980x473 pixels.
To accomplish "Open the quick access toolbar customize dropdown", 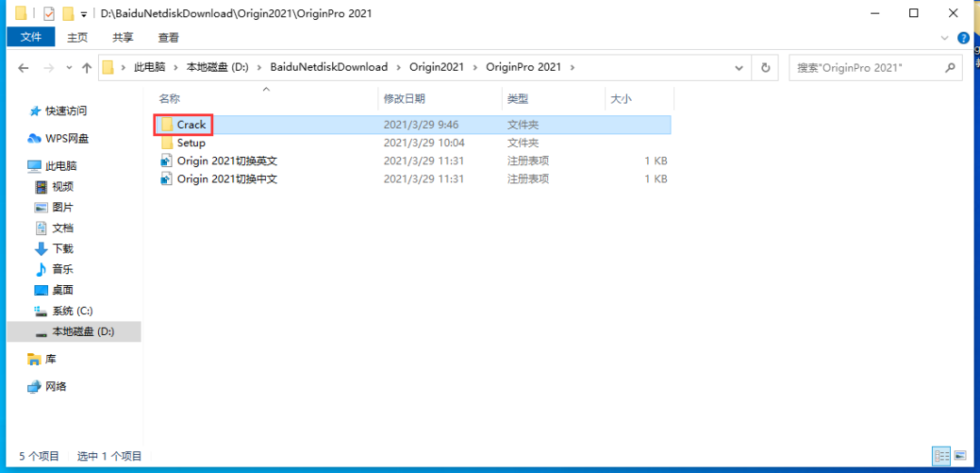I will coord(84,15).
